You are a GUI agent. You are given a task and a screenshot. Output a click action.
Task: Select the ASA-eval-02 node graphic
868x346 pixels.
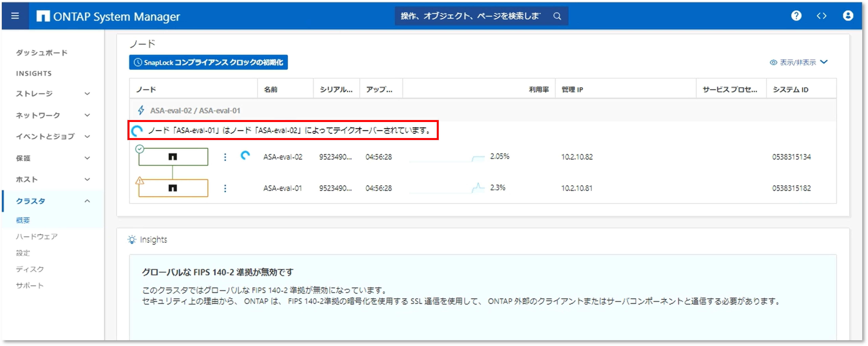(x=173, y=157)
